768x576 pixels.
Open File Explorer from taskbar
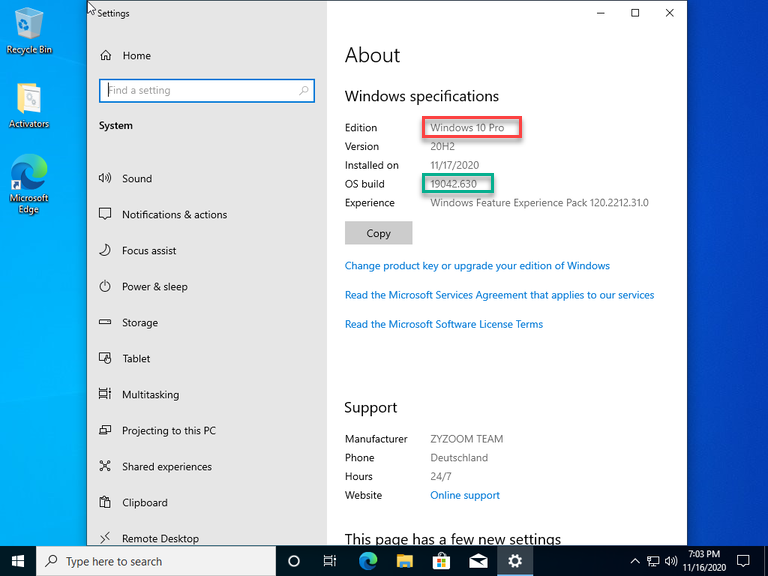coord(405,561)
